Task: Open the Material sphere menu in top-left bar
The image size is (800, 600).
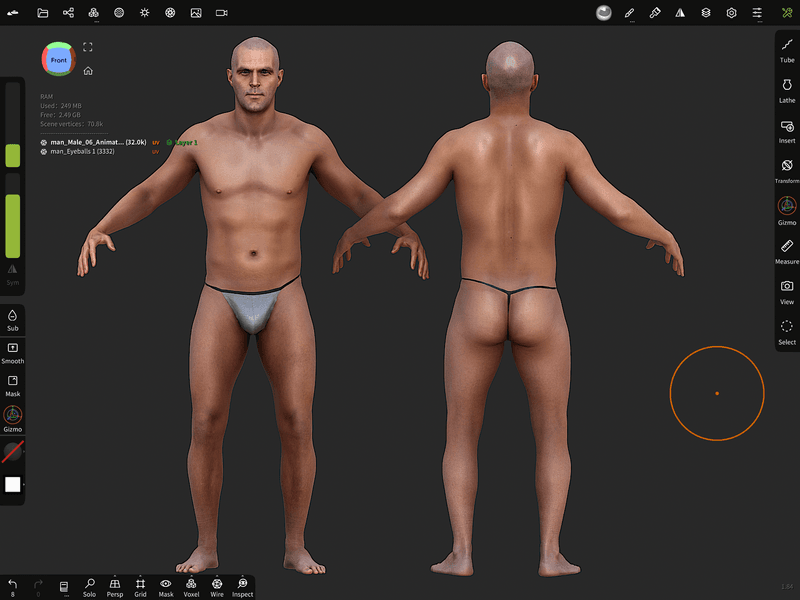Action: 119,13
